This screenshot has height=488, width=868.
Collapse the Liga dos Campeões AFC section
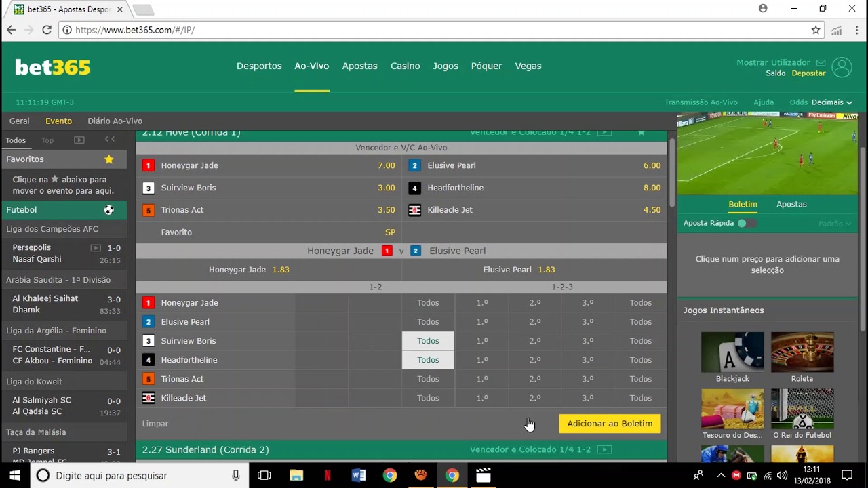click(63, 229)
